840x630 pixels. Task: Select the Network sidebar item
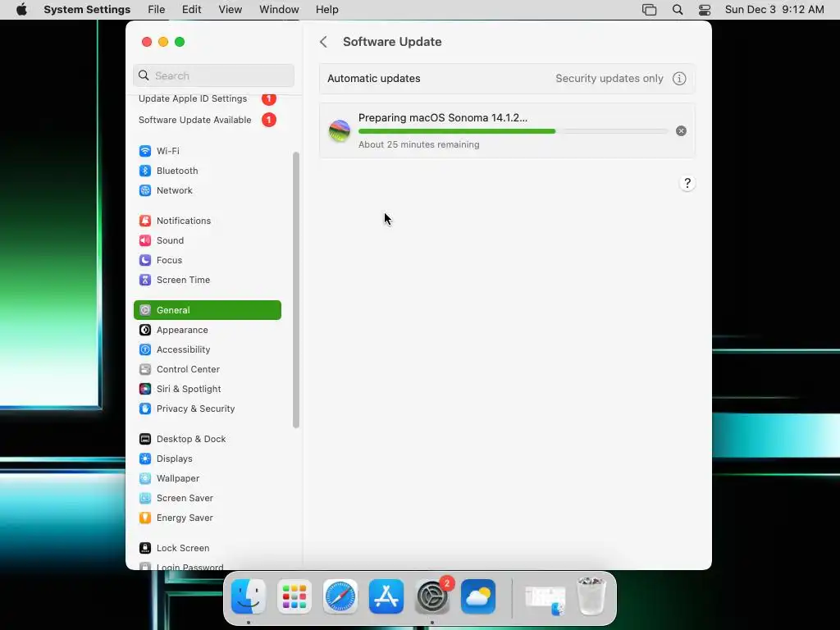(x=208, y=190)
